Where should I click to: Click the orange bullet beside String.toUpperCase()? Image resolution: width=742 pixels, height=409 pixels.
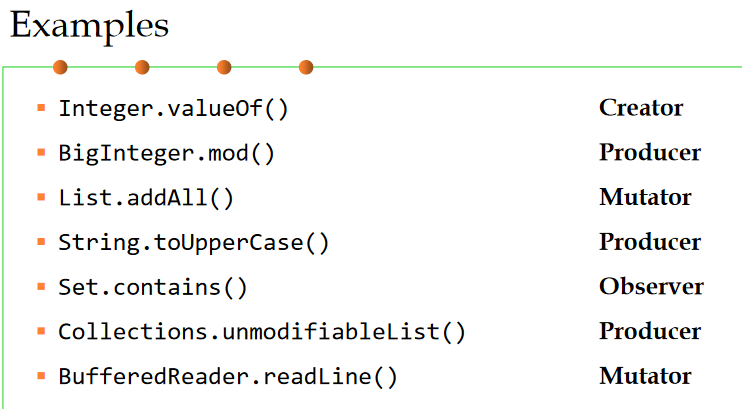point(42,241)
